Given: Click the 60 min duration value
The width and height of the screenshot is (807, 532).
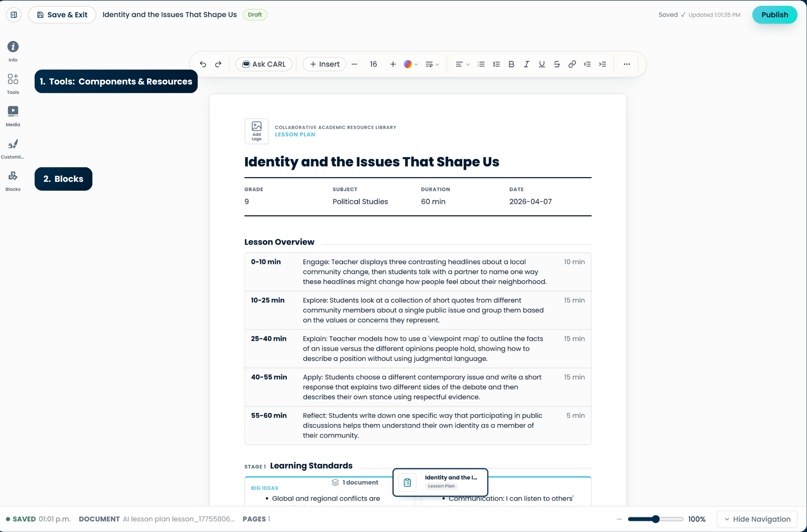Looking at the screenshot, I should coord(433,202).
